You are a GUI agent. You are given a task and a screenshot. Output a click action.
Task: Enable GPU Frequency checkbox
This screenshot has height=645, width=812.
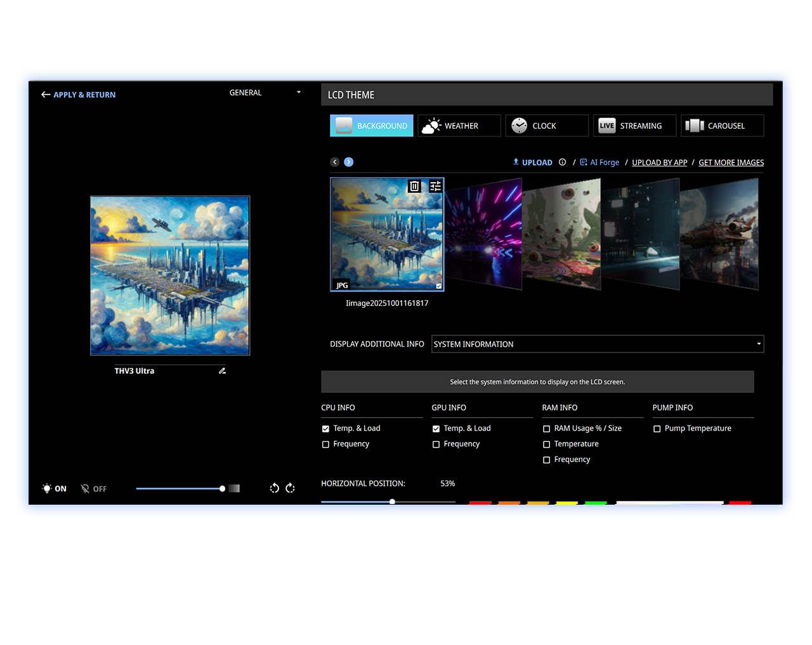pyautogui.click(x=436, y=444)
